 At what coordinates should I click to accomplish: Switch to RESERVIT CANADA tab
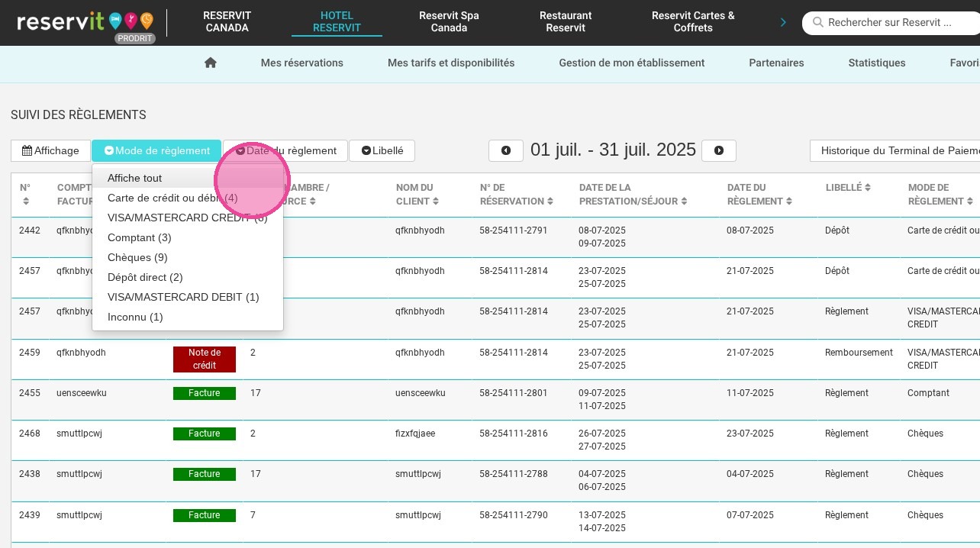coord(227,21)
